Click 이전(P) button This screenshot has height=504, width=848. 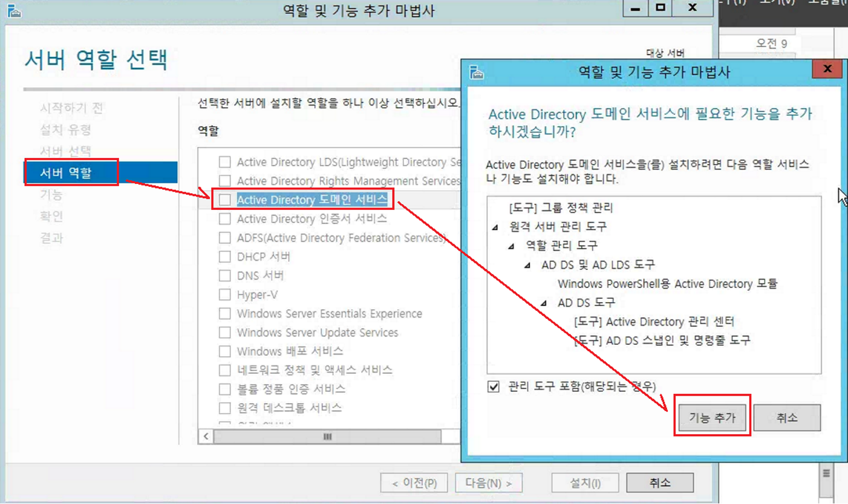(414, 483)
